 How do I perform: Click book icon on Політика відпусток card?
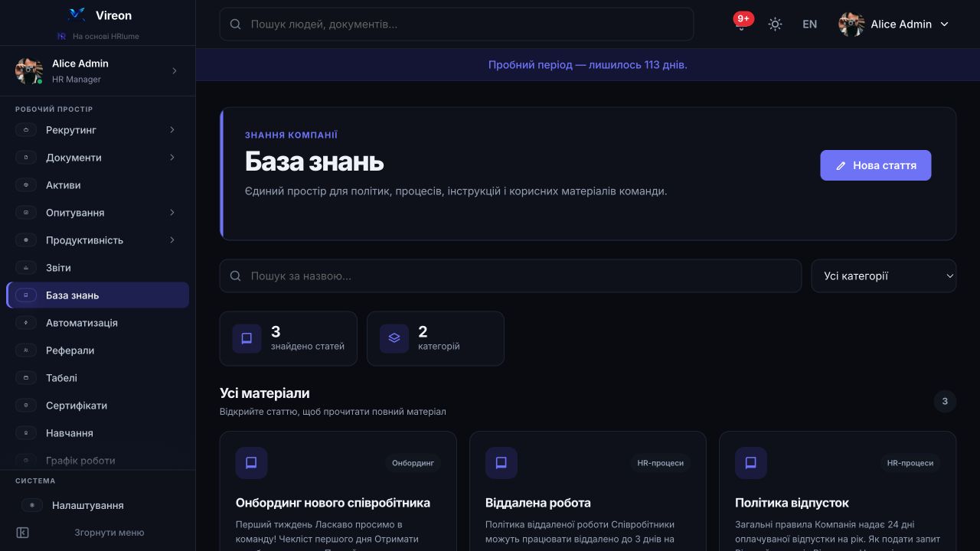(751, 463)
